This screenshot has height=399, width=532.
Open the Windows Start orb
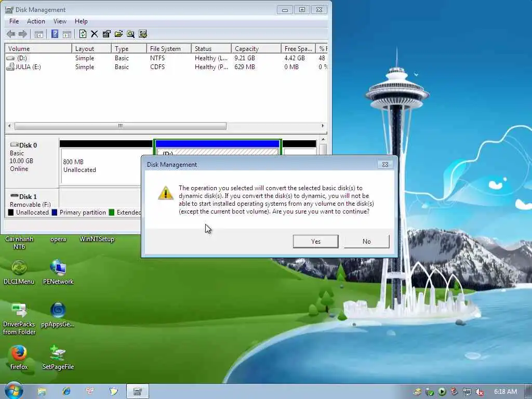coord(14,391)
